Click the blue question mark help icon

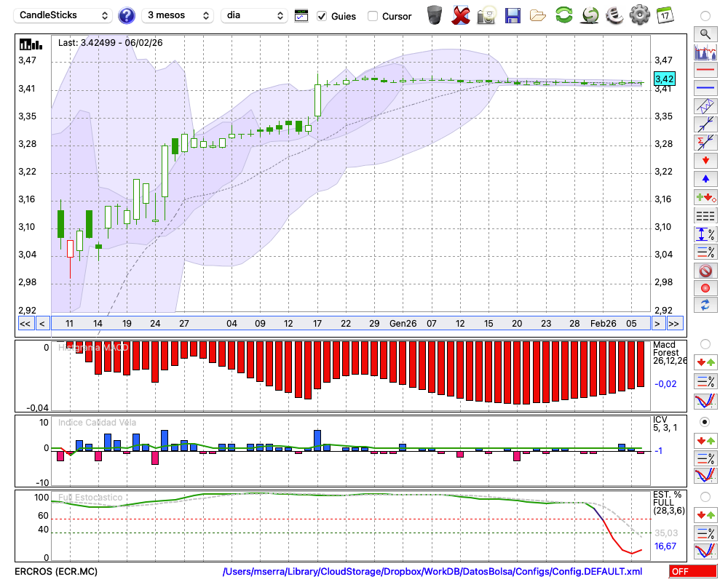[x=127, y=15]
